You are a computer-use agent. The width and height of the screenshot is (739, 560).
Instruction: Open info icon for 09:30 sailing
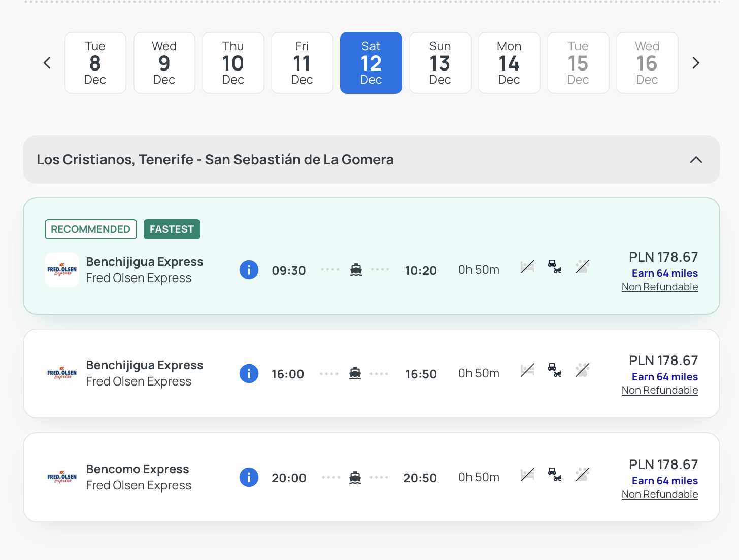(x=249, y=270)
